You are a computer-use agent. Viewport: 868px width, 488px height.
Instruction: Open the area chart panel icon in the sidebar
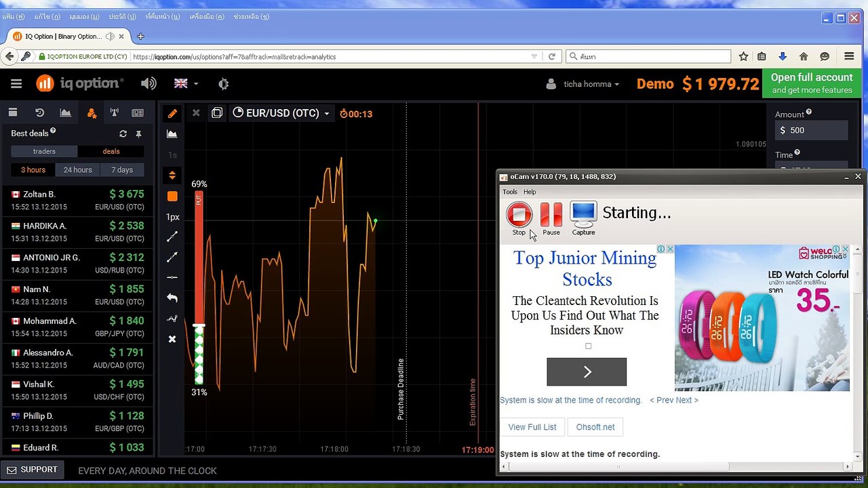coord(65,113)
